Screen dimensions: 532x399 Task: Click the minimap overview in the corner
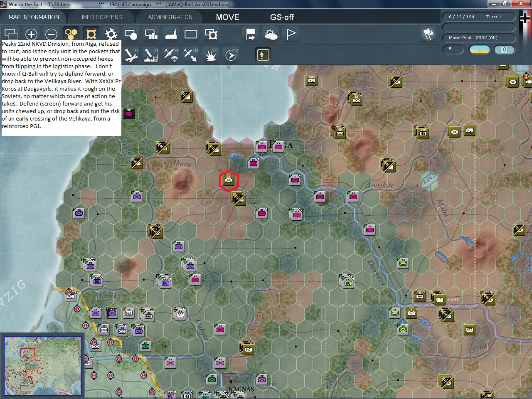click(x=42, y=366)
